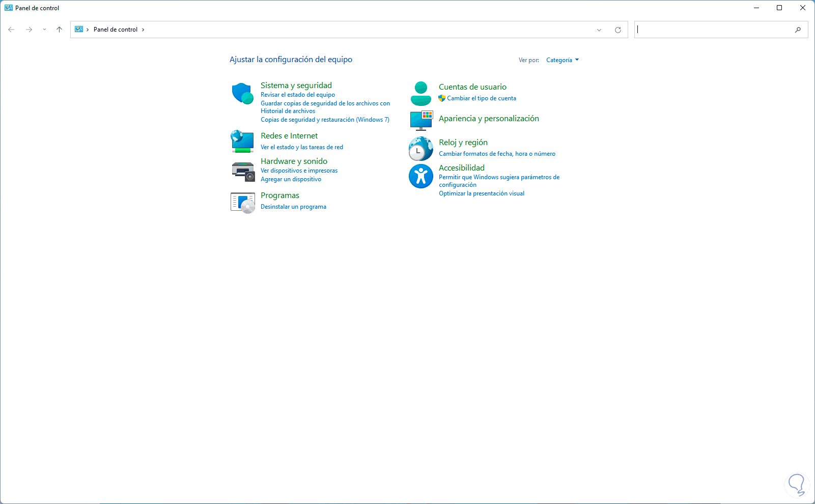Maximize the Panel de control window
815x504 pixels.
779,8
